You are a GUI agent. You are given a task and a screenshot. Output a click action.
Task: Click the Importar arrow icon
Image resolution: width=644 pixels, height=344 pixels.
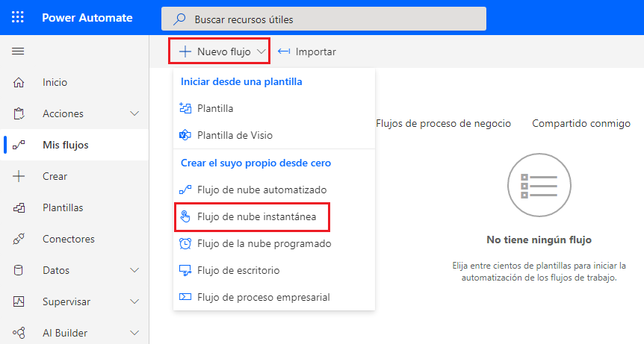tap(284, 51)
